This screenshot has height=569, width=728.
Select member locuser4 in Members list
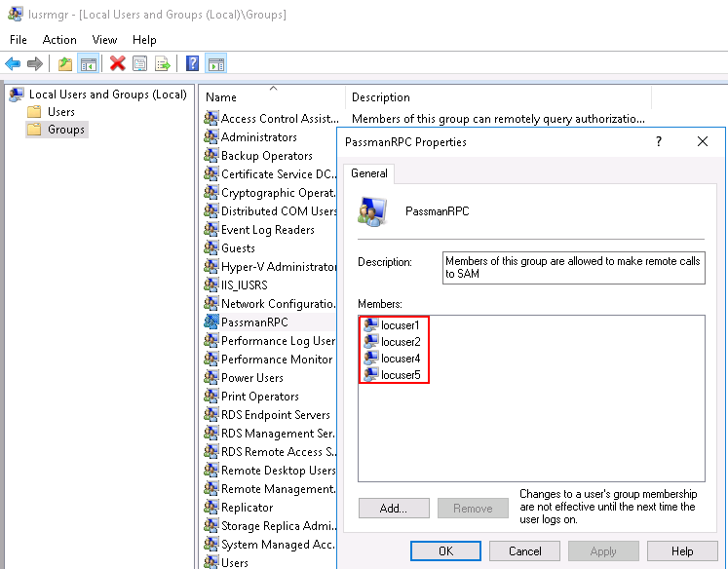click(401, 359)
